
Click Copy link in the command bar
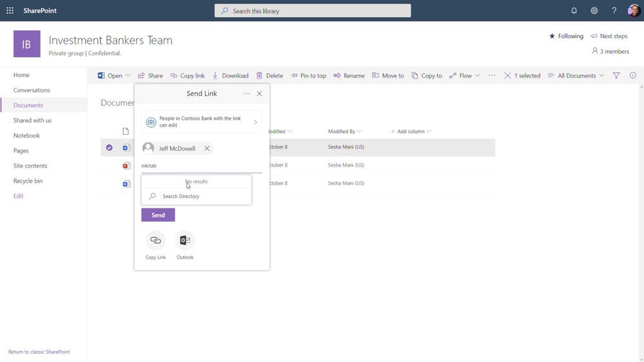188,75
